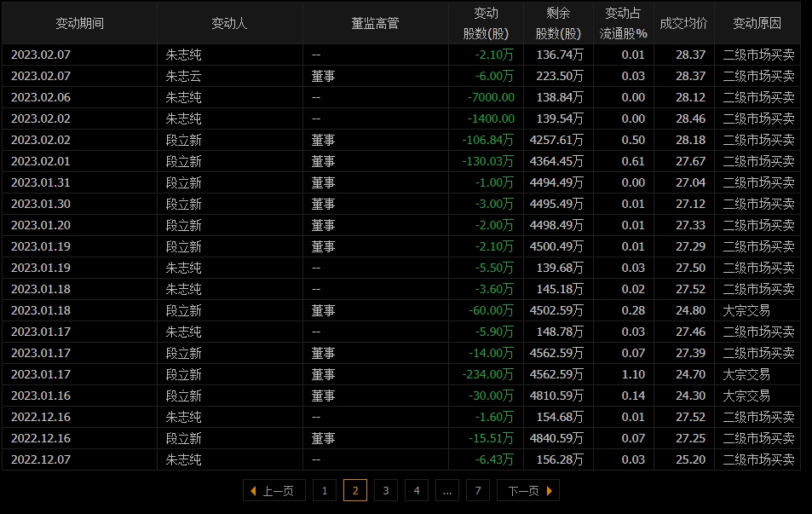Click the 董监高管 column header
The height and width of the screenshot is (514, 812).
point(376,23)
